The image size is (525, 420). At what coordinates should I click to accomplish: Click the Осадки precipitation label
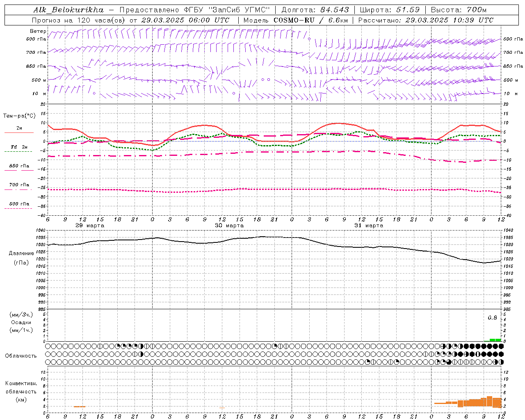[21, 322]
